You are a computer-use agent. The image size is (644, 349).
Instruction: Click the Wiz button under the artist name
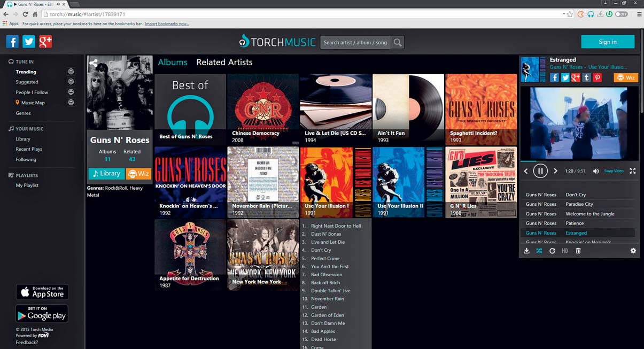[x=139, y=173]
